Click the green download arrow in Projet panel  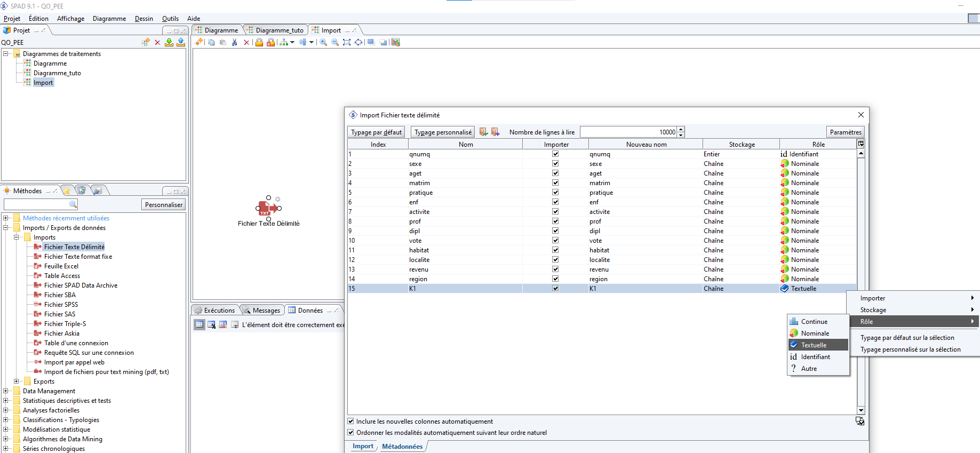coord(169,42)
